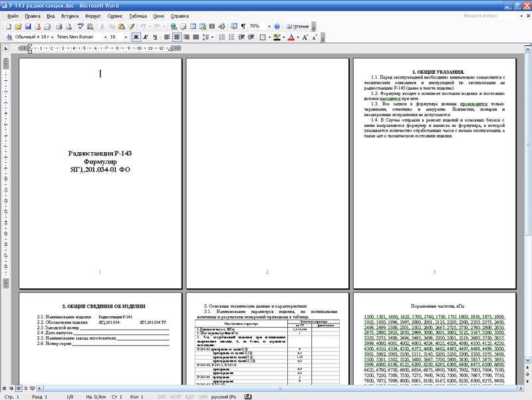
Task: Toggle Bold formatting (Ж)
Action: pyautogui.click(x=136, y=38)
